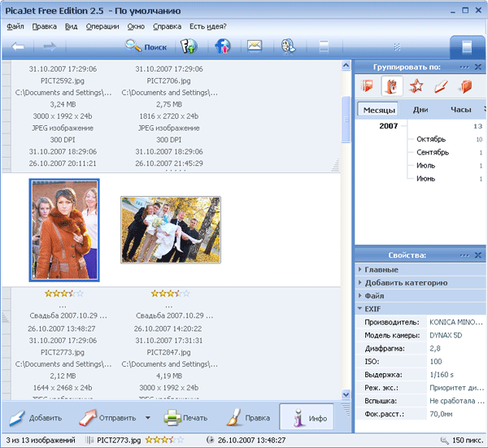Open the Операции menu

(102, 27)
